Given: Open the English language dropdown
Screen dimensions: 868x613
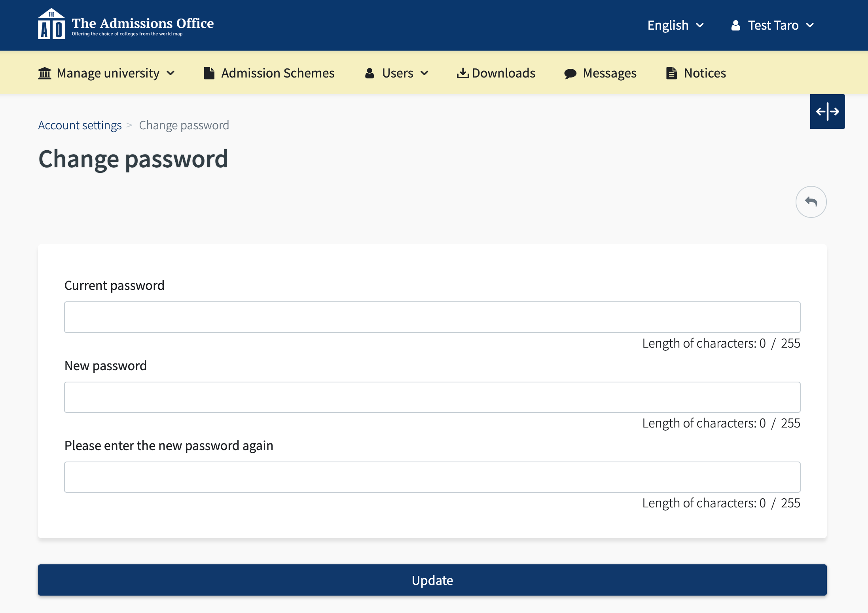Looking at the screenshot, I should [x=675, y=25].
